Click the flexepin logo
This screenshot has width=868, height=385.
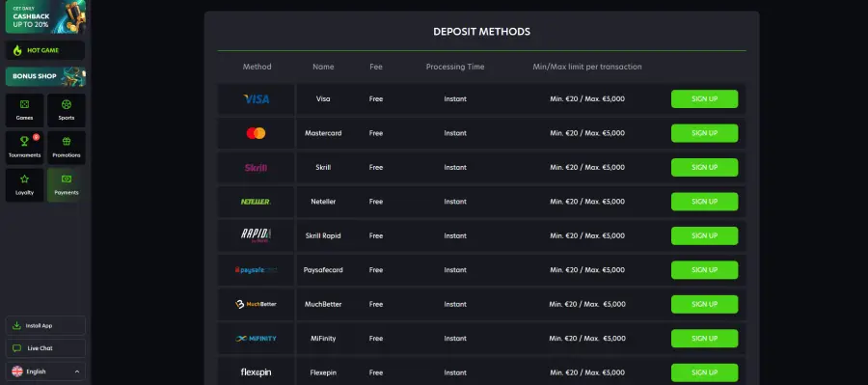(256, 372)
